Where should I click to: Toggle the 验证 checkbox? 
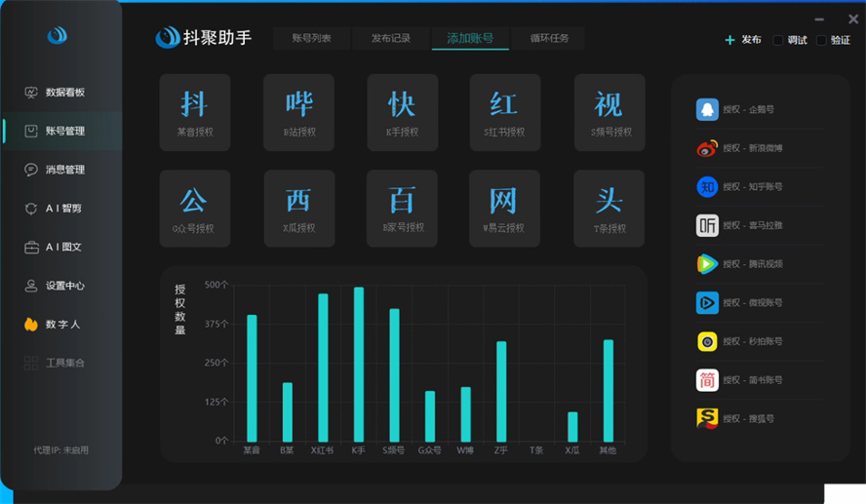pos(821,40)
